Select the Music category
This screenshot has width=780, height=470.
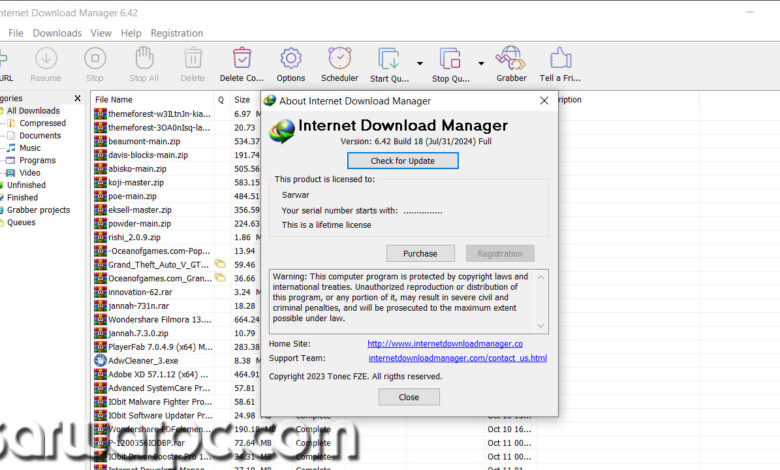point(30,148)
